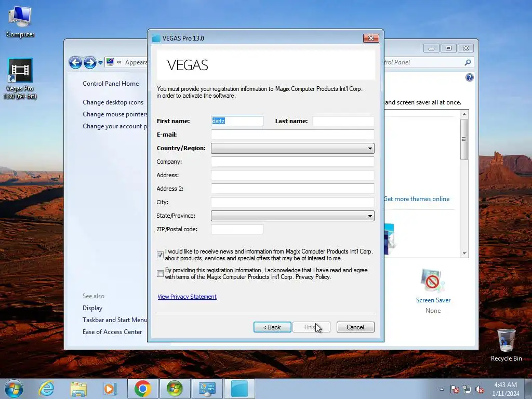The width and height of the screenshot is (532, 399).
Task: Click the Windows flag taskbar item
Action: [175, 389]
